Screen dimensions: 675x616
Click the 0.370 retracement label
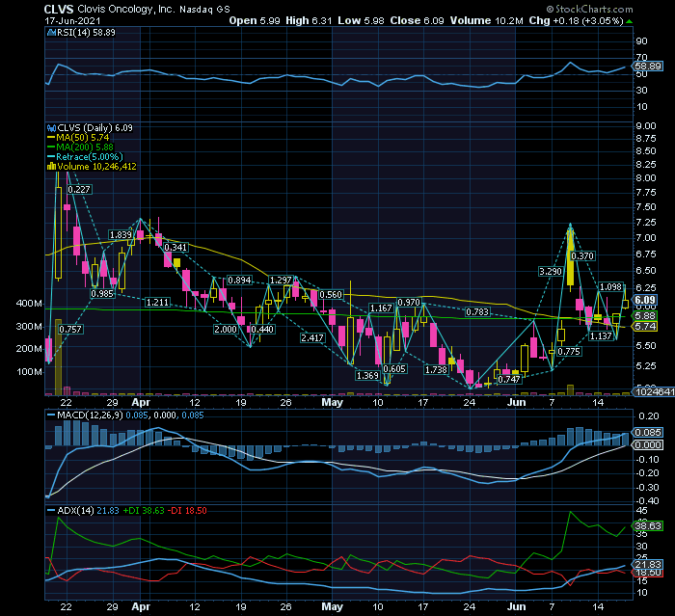(x=582, y=256)
